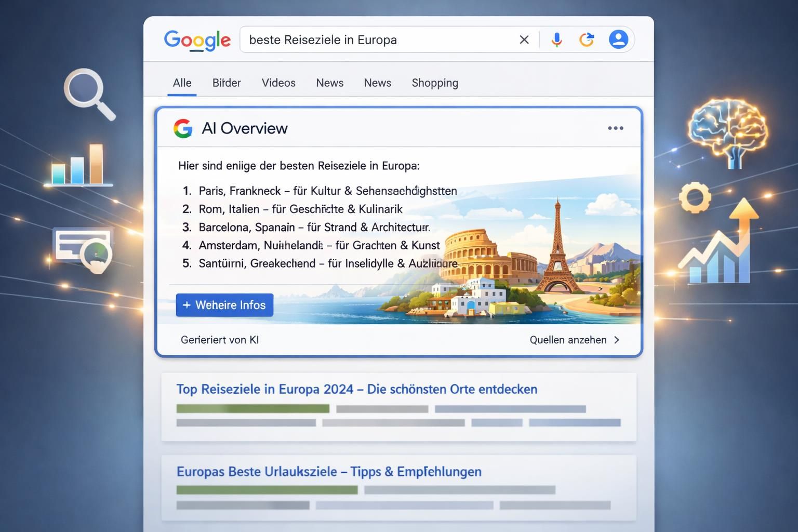Focus the search field 'beste Reiseziele in Europa'

379,40
